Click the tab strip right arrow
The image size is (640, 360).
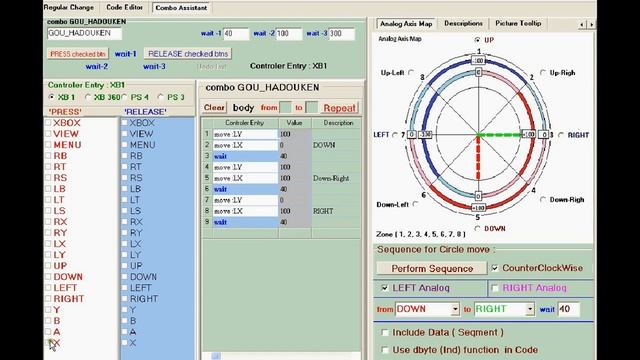pos(591,25)
